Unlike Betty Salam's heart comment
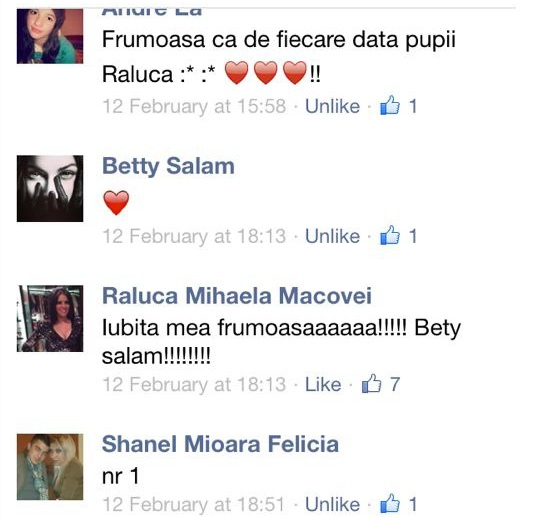Viewport: 533px width, 517px height. (332, 236)
